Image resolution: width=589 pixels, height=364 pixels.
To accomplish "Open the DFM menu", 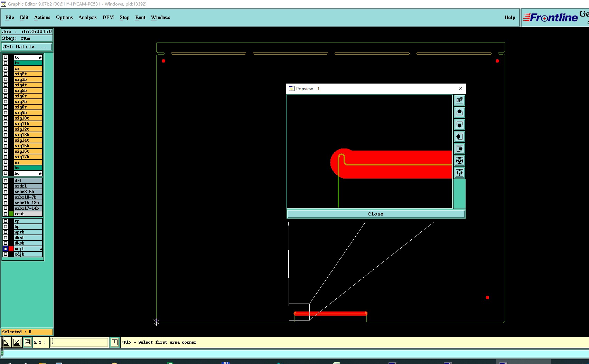I will coord(108,17).
